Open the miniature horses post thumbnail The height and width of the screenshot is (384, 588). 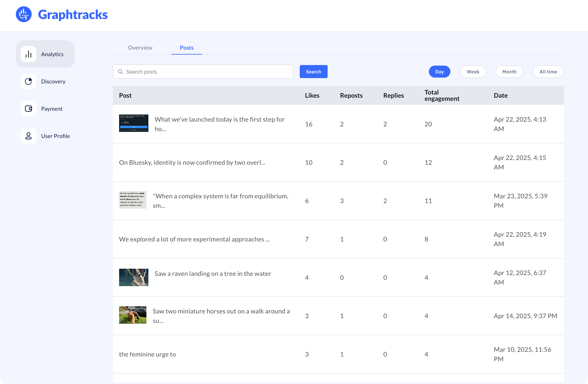click(x=133, y=315)
